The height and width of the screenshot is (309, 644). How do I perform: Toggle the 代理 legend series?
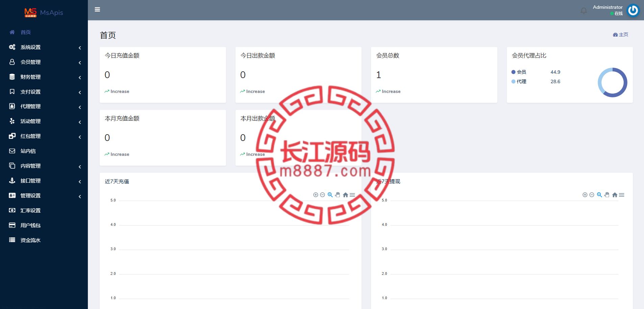click(519, 81)
